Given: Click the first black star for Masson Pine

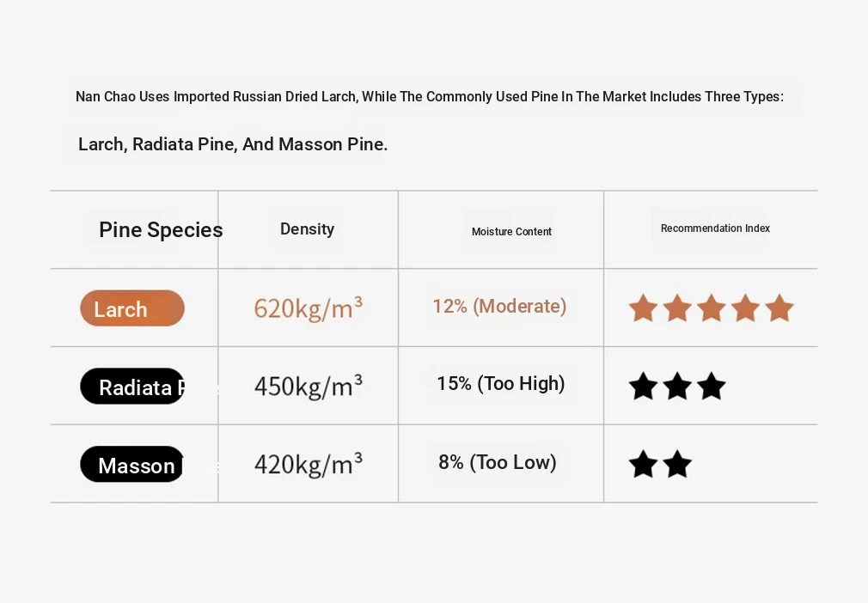Looking at the screenshot, I should (643, 465).
